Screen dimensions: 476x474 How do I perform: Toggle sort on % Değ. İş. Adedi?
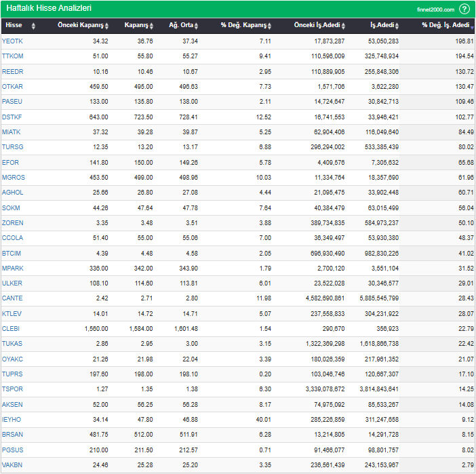(x=473, y=26)
